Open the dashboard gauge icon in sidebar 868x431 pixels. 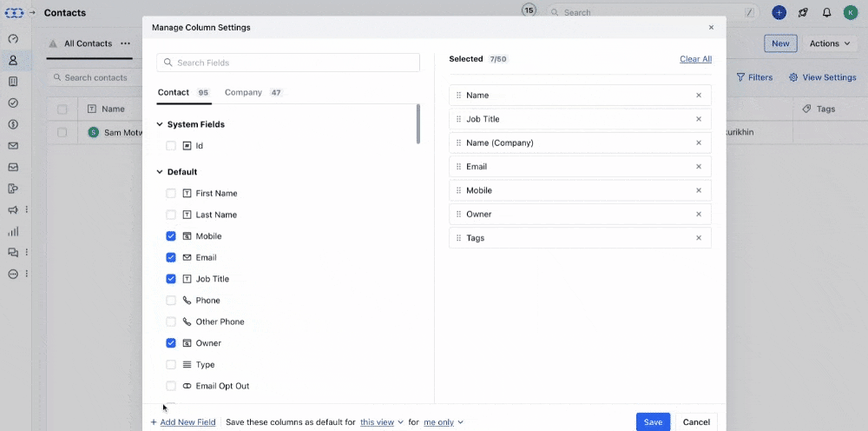point(13,39)
